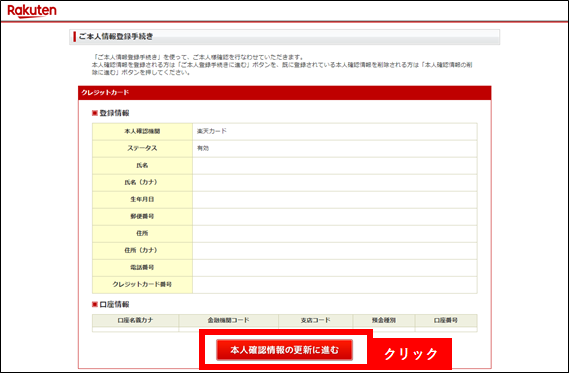Click the 住所（カナ） row label
569x373 pixels.
click(x=142, y=250)
